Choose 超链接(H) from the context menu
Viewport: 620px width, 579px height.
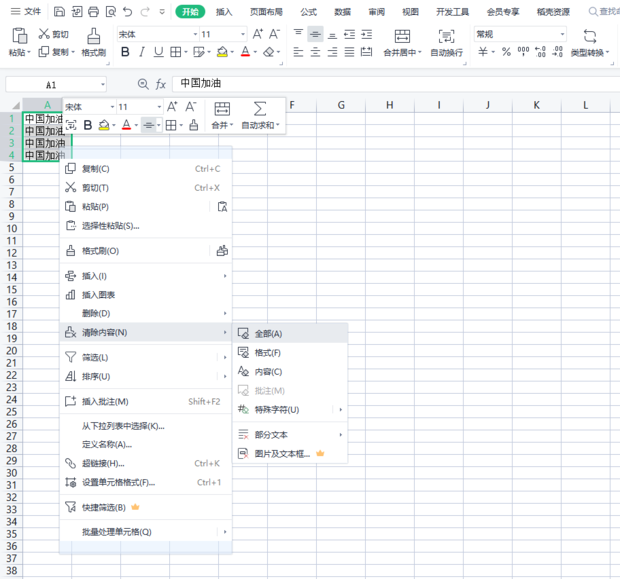coord(146,463)
